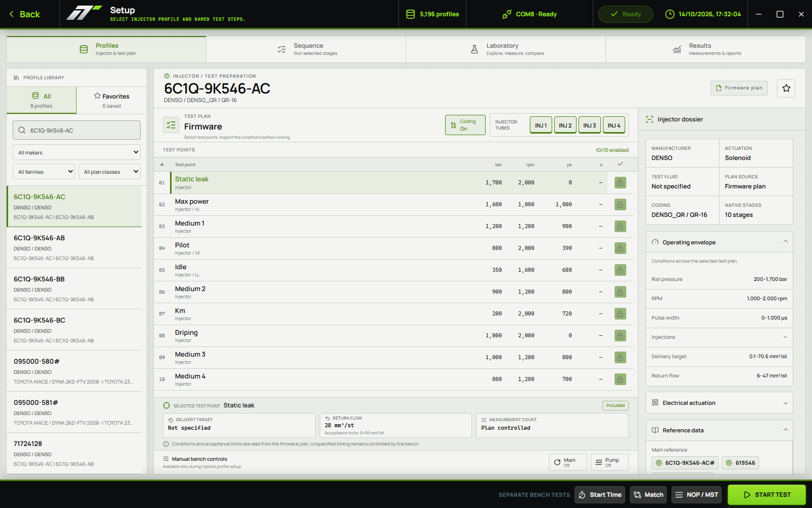Viewport: 812px width, 508px height.
Task: Click the sliders icon beside Manual bench controls
Action: [x=166, y=459]
